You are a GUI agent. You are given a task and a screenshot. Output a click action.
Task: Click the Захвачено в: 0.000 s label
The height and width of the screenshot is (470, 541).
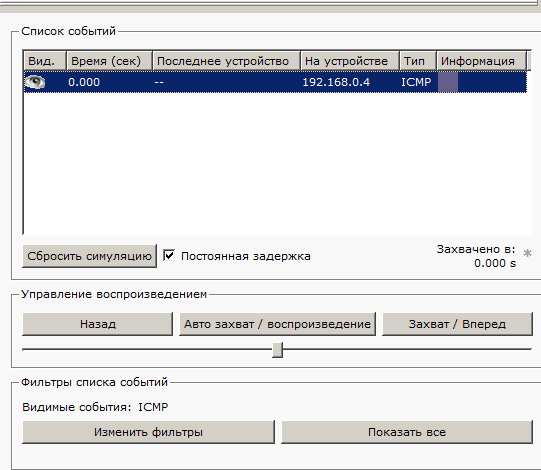coord(476,256)
